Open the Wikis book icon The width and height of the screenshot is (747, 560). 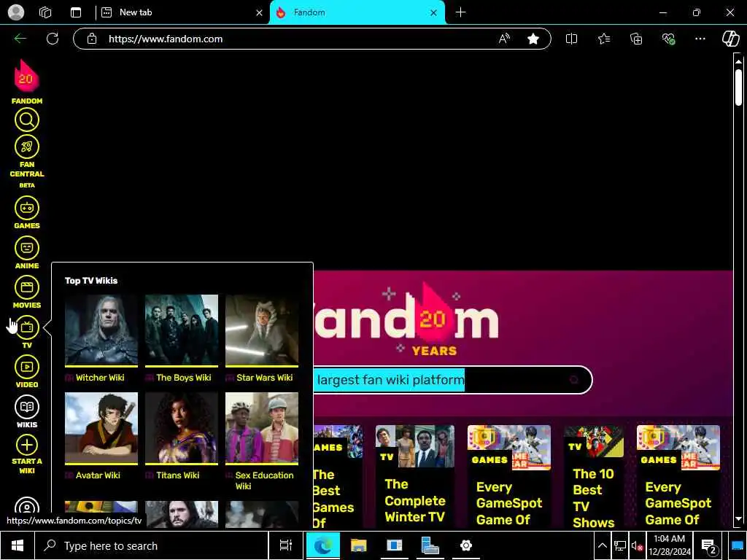pos(27,407)
